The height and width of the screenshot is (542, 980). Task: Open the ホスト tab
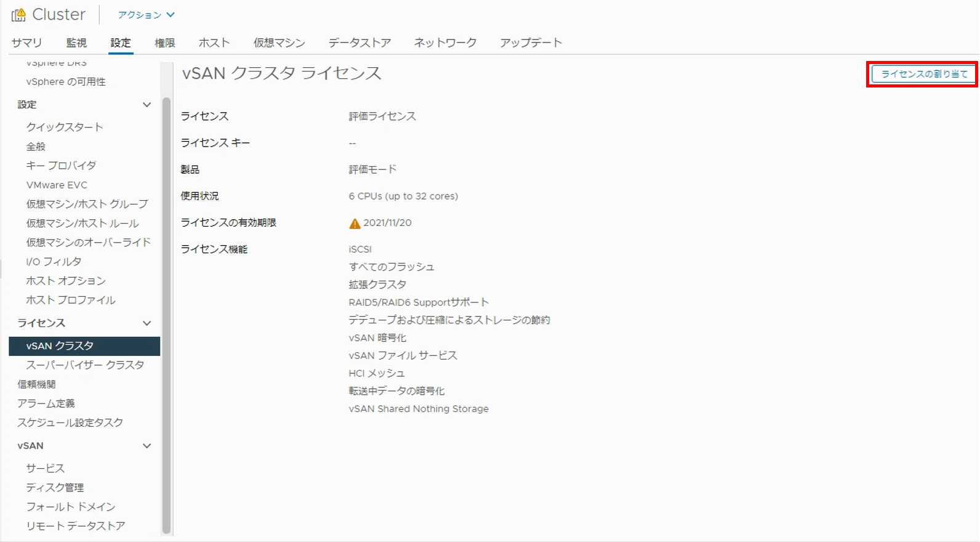click(x=214, y=42)
